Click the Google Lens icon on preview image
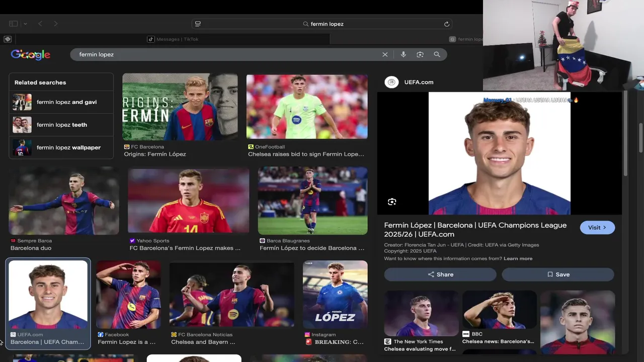This screenshot has height=362, width=644. pos(392,202)
